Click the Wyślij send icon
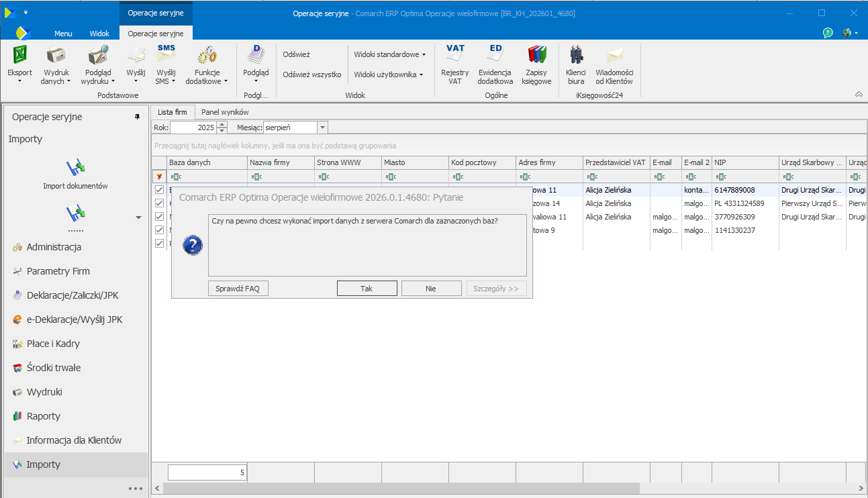The image size is (868, 498). pos(136,54)
